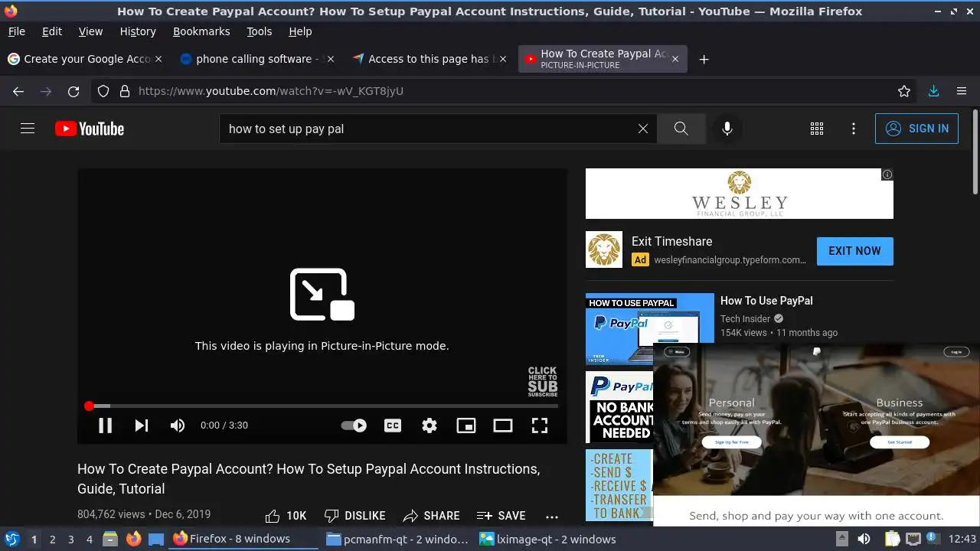980x551 pixels.
Task: Switch to miniplayer
Action: tap(466, 425)
